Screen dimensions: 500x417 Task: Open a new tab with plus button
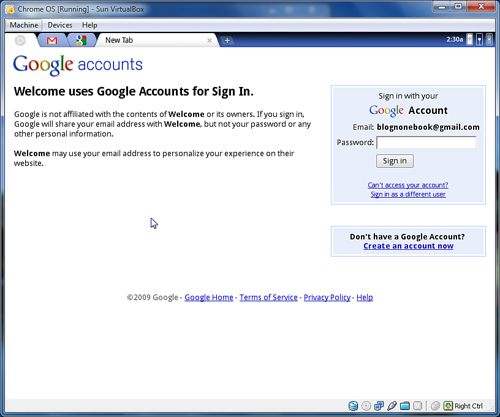tap(227, 40)
